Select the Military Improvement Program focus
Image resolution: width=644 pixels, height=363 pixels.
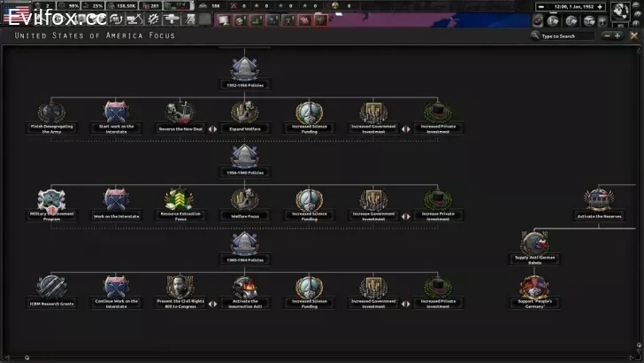click(x=50, y=201)
